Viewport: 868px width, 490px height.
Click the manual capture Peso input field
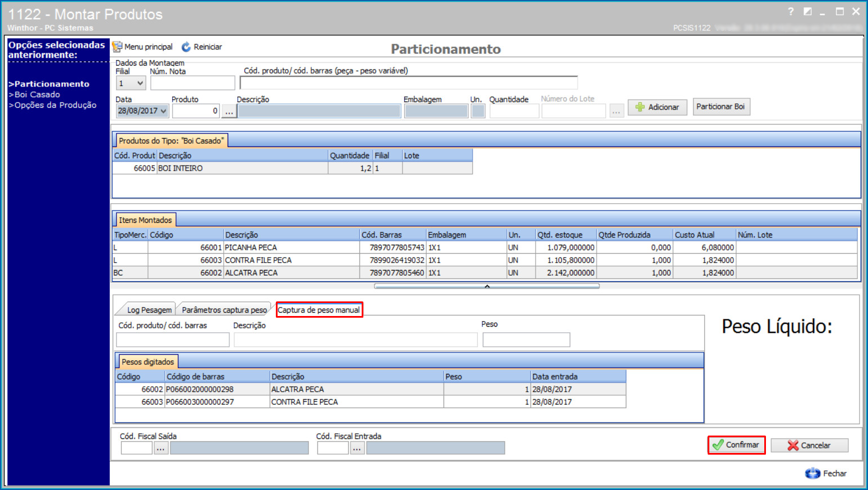[x=526, y=340]
